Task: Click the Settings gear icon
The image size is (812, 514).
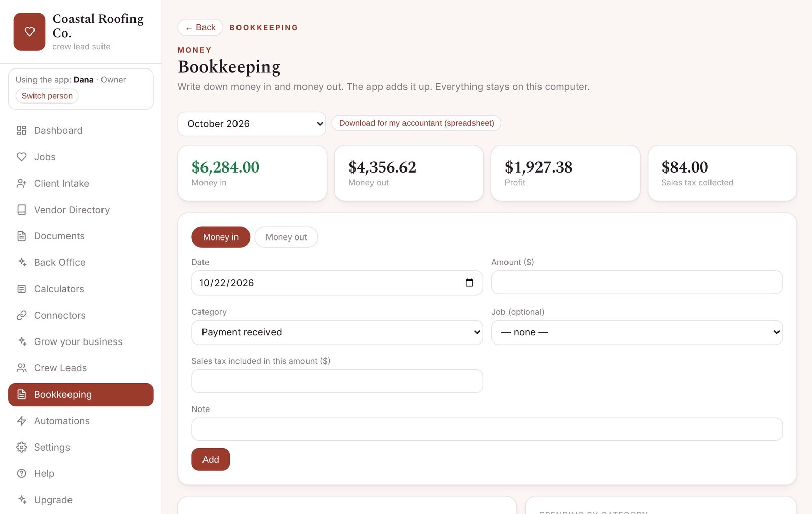Action: (21, 447)
